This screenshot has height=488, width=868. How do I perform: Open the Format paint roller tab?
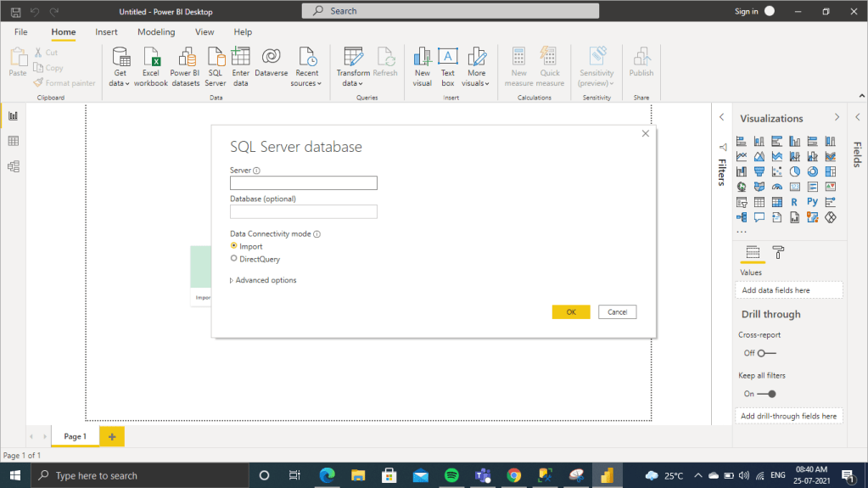778,252
